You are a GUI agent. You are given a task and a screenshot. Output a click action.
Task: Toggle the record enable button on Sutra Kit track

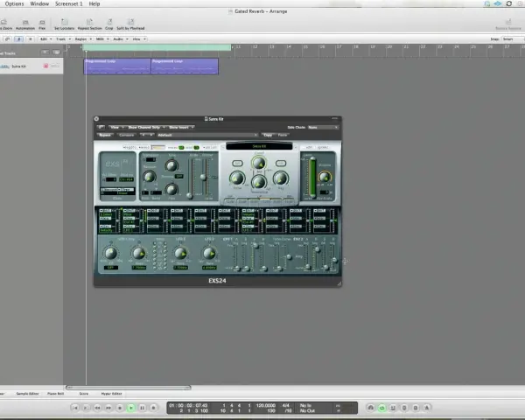(45, 66)
